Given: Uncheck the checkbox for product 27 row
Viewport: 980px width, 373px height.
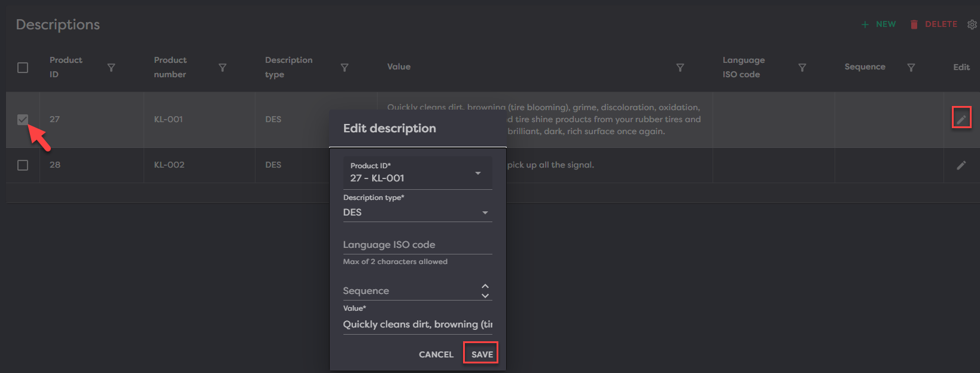Looking at the screenshot, I should point(23,119).
